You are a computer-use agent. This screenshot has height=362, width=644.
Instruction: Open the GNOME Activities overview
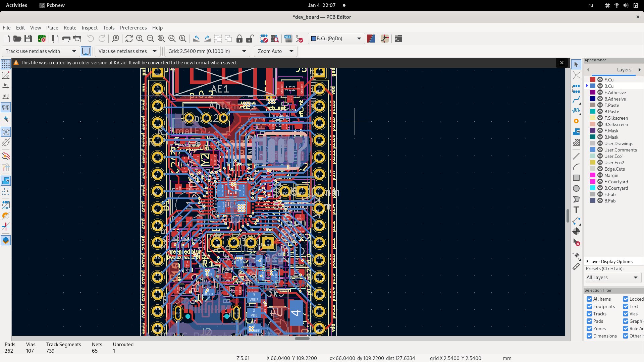[x=16, y=5]
